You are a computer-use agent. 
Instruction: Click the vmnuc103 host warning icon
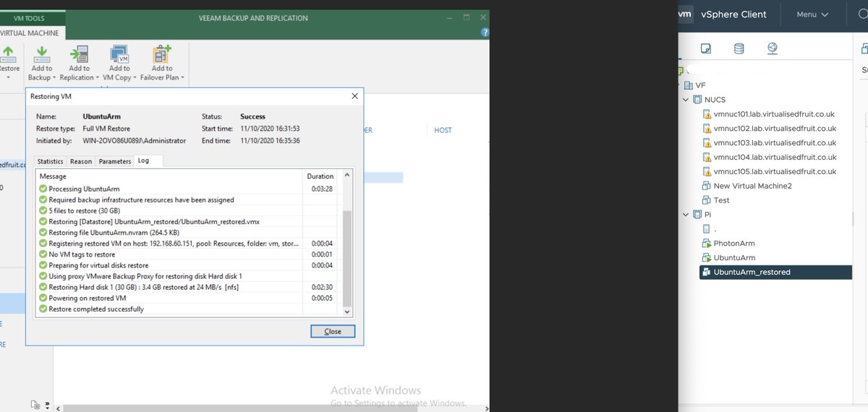click(707, 143)
